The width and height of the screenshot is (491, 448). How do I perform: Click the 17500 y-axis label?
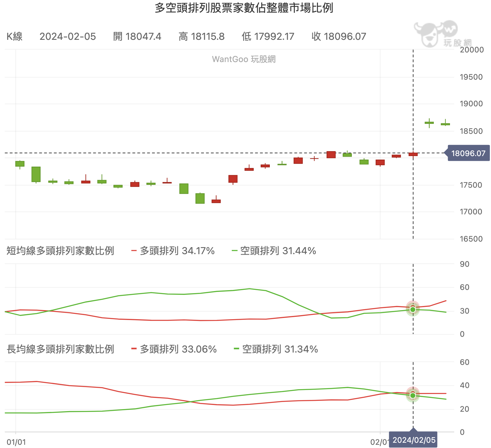coord(471,185)
